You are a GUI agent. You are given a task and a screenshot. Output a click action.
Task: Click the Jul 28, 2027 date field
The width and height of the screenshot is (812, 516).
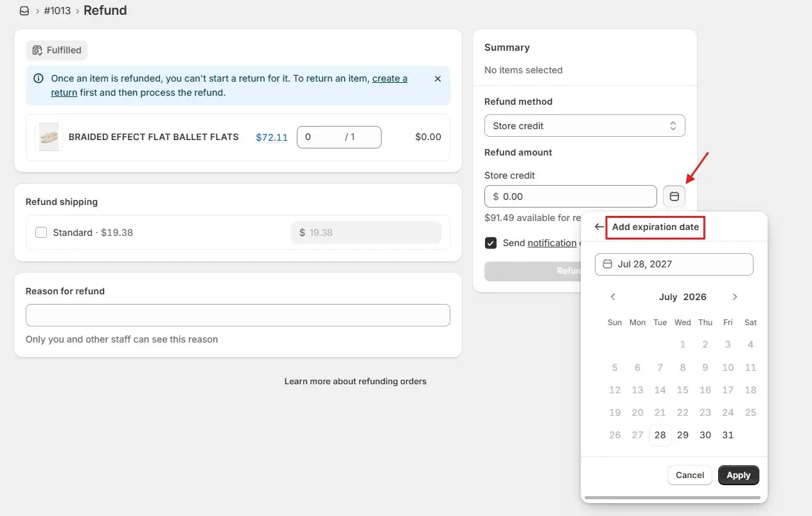click(x=674, y=264)
